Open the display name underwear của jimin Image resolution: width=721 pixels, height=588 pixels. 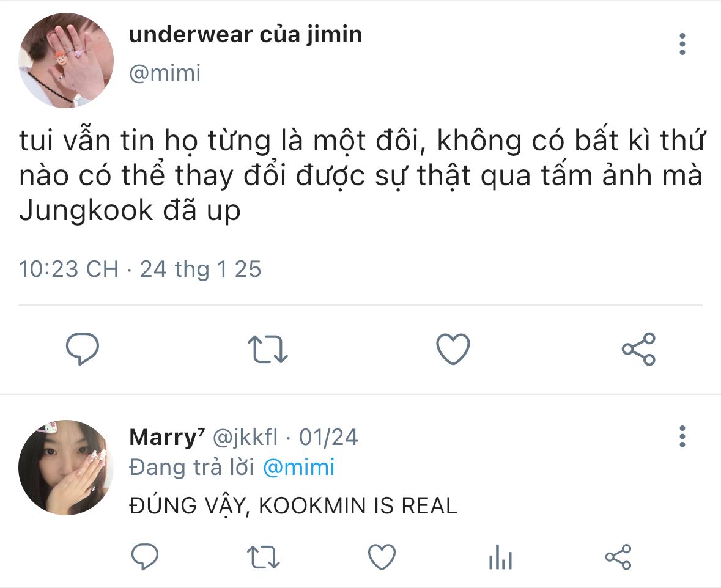(x=246, y=34)
